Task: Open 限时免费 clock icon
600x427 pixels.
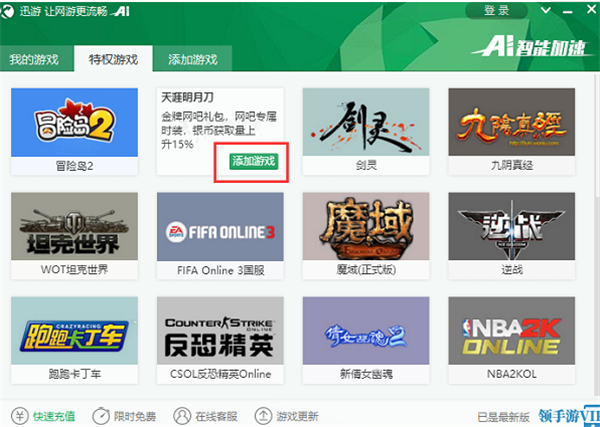Action: (100, 414)
